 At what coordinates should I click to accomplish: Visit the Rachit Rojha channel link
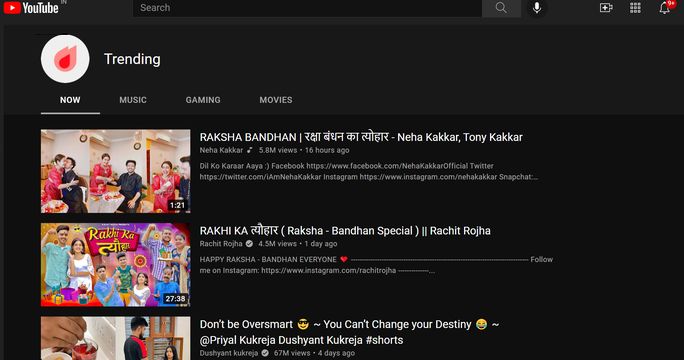[221, 243]
